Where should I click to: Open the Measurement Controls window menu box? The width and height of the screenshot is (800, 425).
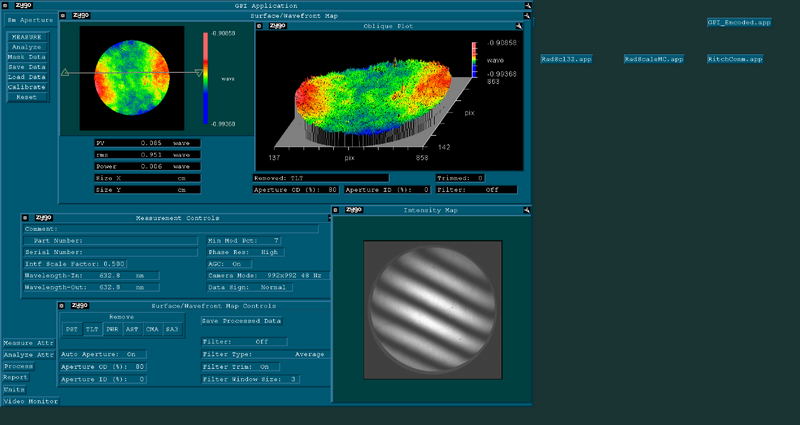(25, 218)
